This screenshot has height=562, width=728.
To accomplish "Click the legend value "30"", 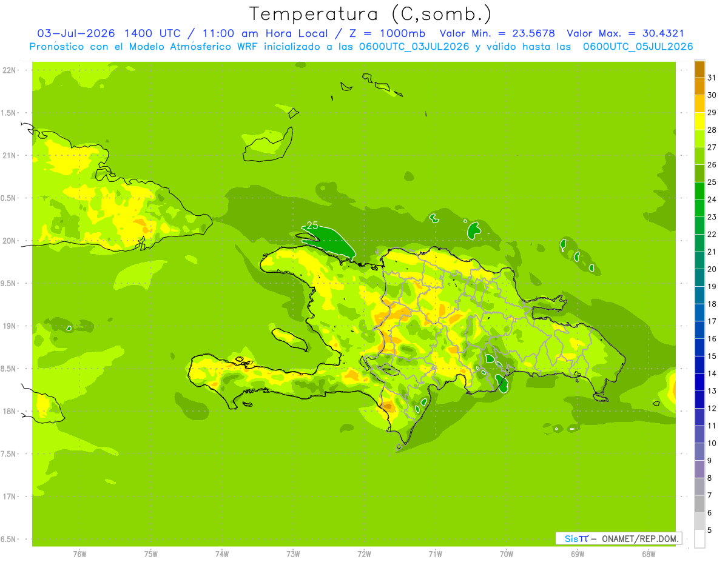I will tap(712, 95).
